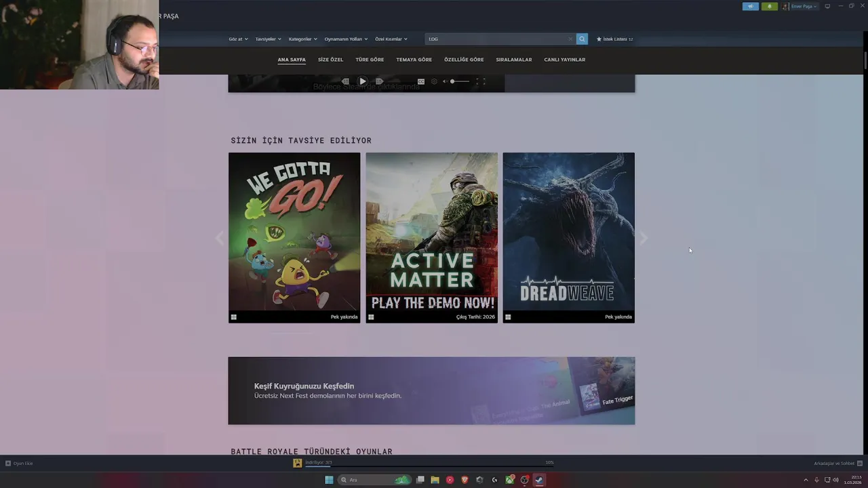Switch to the ÖZELLİĞE GÖRE tab
The image size is (868, 488).
[464, 60]
